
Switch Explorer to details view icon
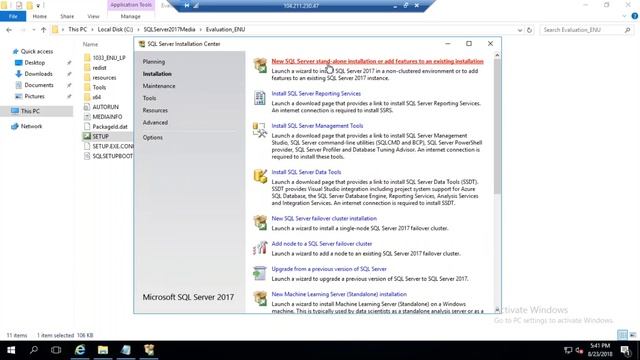click(622, 335)
